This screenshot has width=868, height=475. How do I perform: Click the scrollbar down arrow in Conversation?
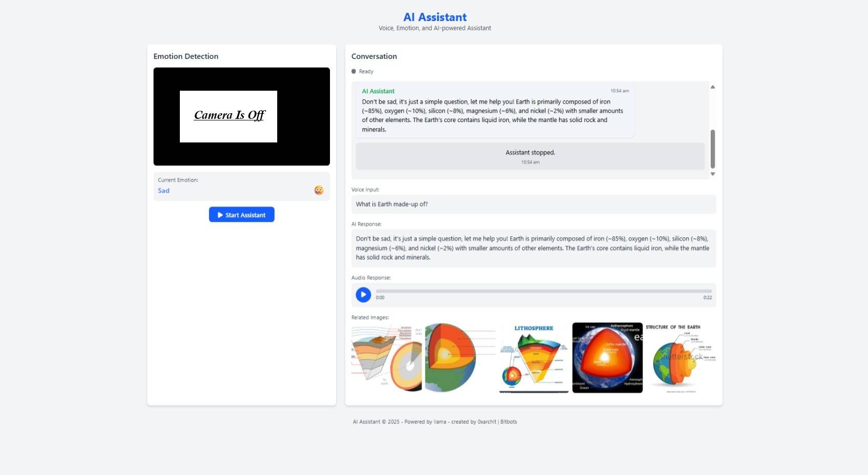coord(713,174)
